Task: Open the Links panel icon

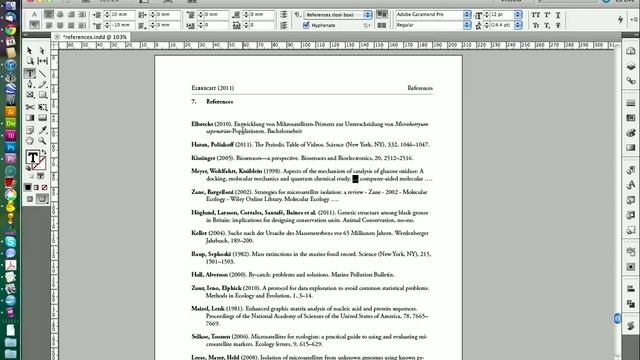Action: (x=631, y=81)
